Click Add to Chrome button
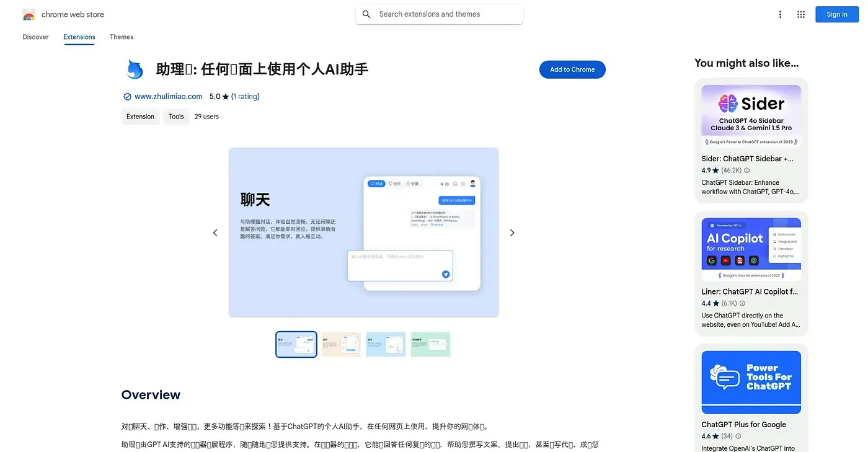 point(572,69)
